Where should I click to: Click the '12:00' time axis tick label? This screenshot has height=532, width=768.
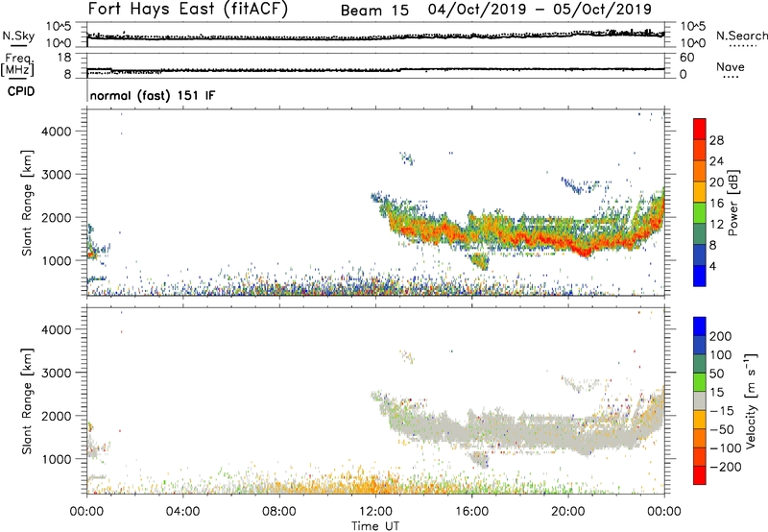[375, 512]
